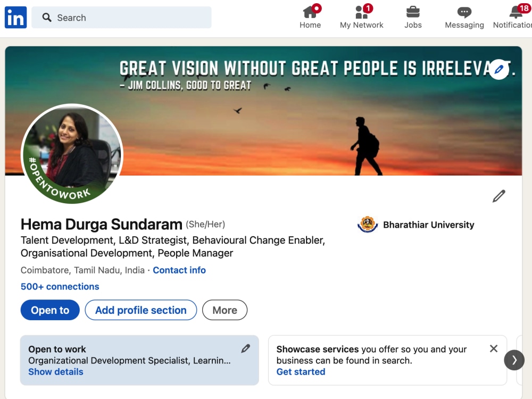The image size is (532, 399).
Task: Click the LinkedIn logo icon
Action: coord(15,18)
